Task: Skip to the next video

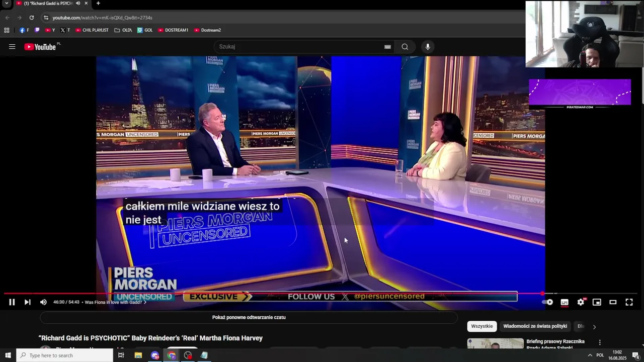Action: coord(27,302)
